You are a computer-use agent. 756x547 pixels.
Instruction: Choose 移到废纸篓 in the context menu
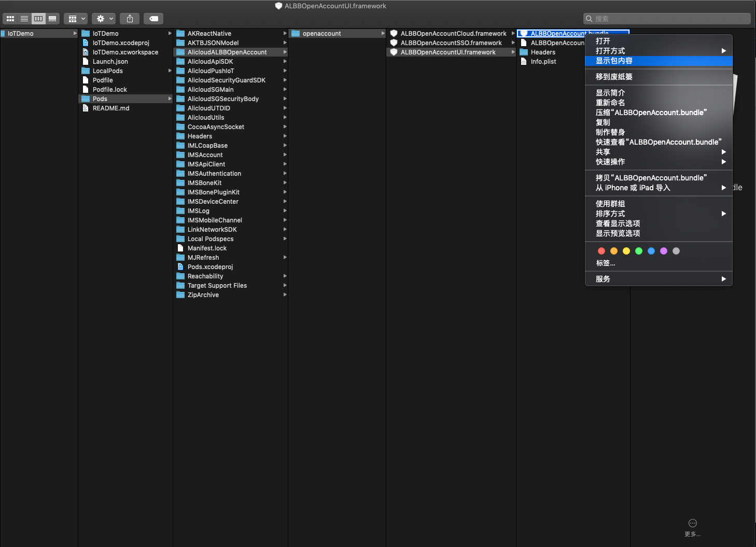click(659, 77)
